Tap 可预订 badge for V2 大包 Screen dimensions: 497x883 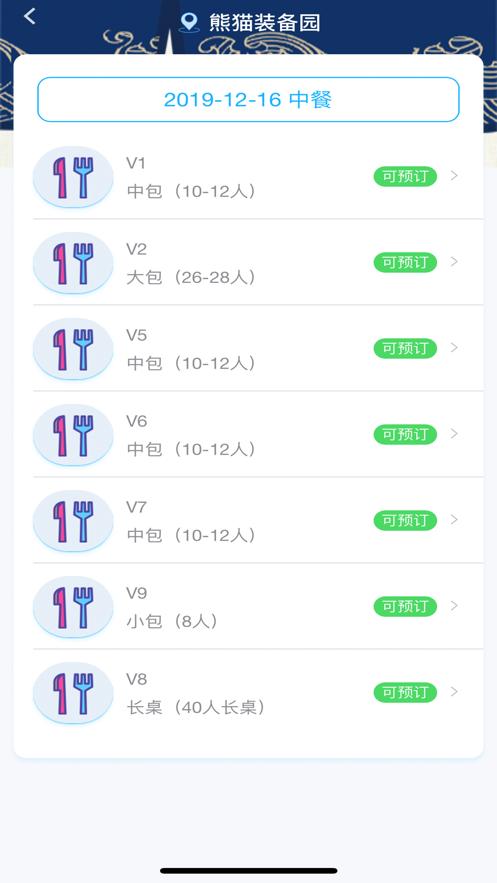405,262
